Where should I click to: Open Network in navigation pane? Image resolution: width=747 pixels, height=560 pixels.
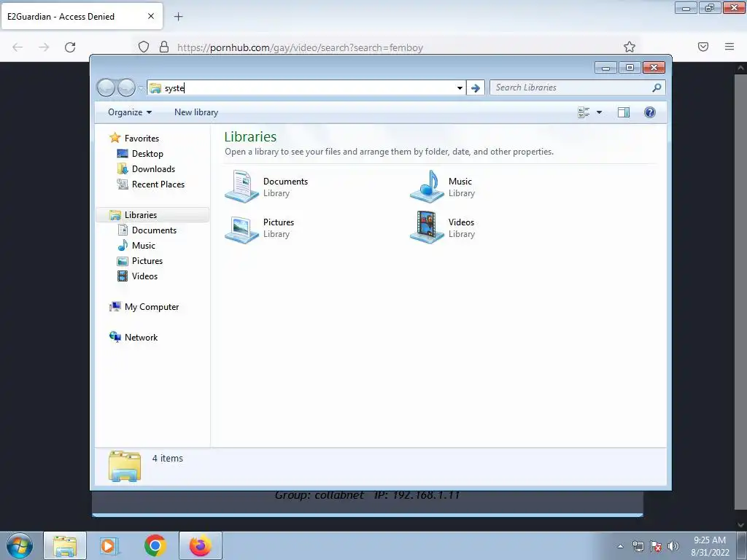click(x=141, y=337)
